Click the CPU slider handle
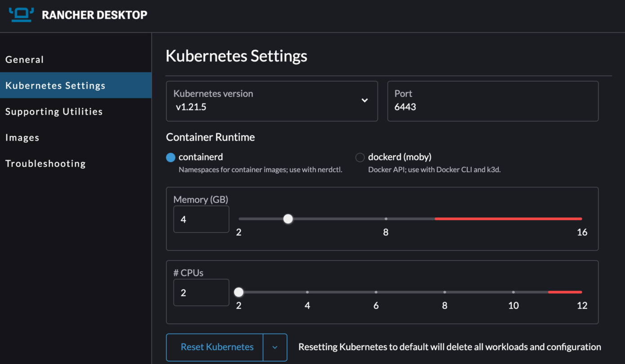Image resolution: width=625 pixels, height=364 pixels. [x=239, y=292]
